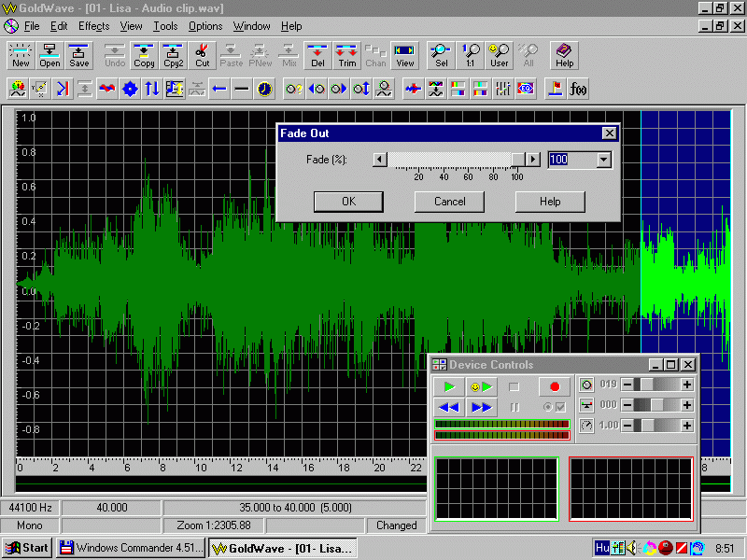
Task: Open the Window menu
Action: tap(251, 26)
